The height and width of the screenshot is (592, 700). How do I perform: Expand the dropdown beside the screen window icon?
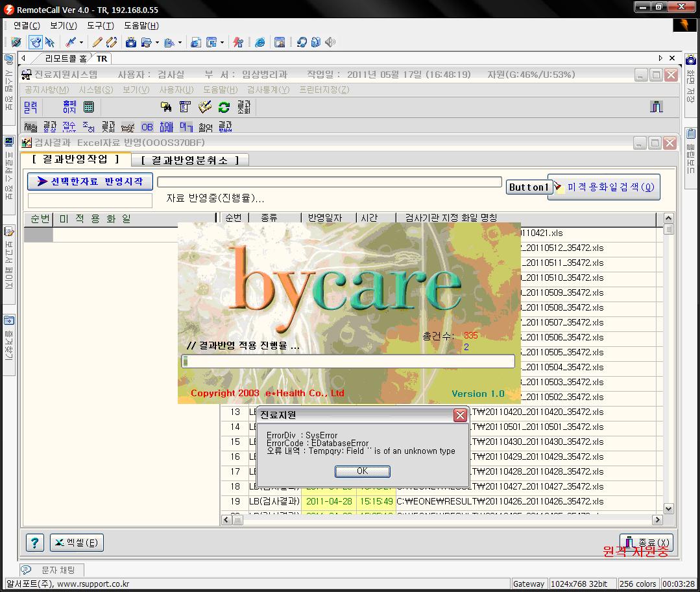tap(222, 43)
